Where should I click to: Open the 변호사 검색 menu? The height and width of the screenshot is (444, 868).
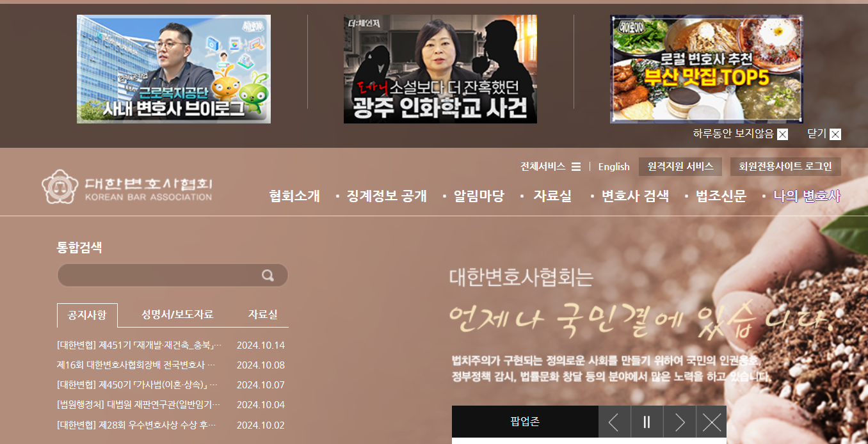(635, 196)
